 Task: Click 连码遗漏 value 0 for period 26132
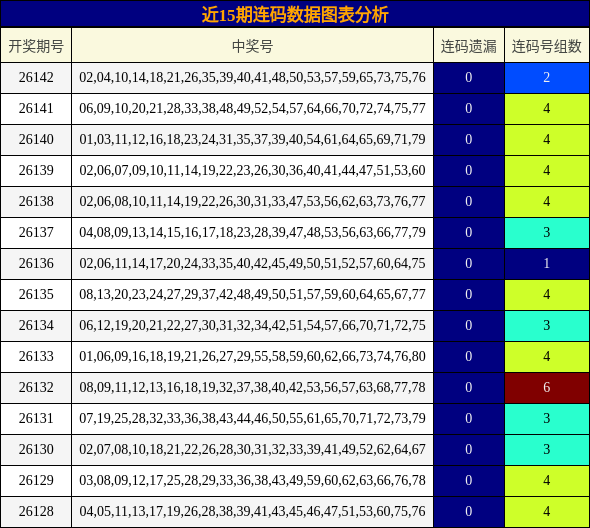point(468,387)
